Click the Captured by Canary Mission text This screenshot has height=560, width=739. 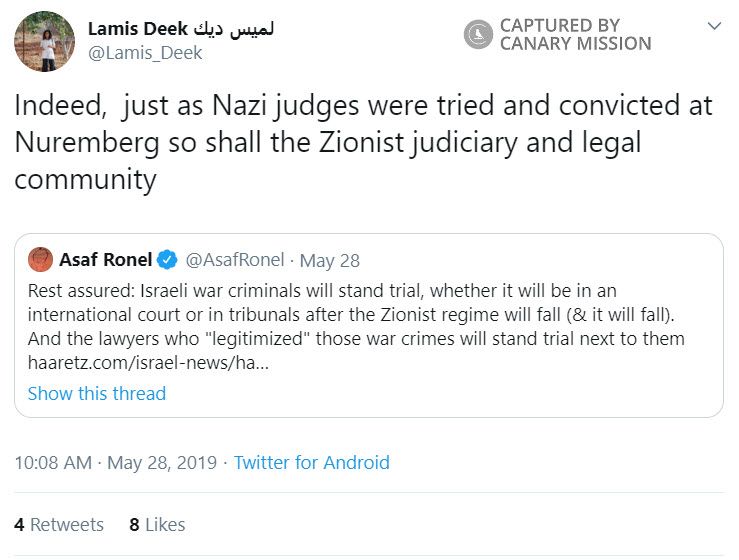coord(575,35)
